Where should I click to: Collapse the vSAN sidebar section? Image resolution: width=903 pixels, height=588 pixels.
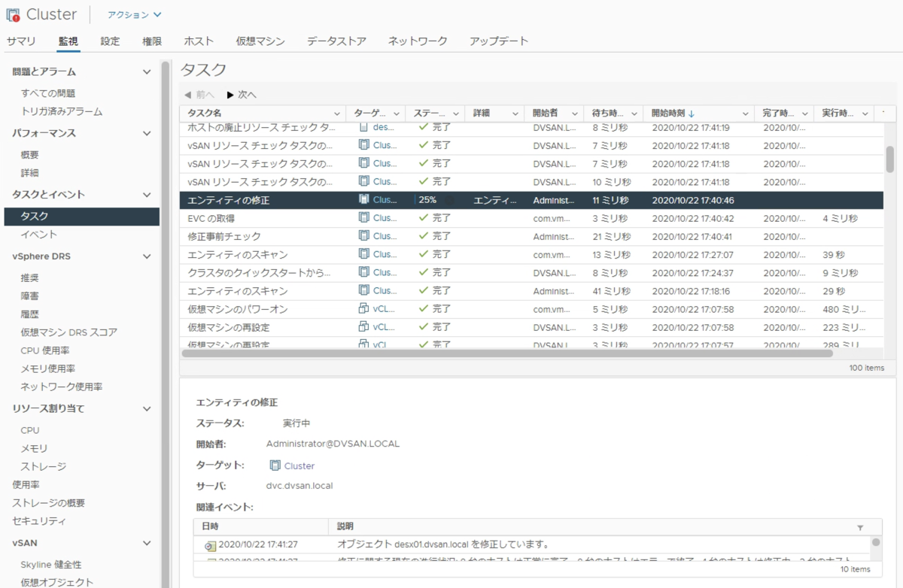point(147,543)
